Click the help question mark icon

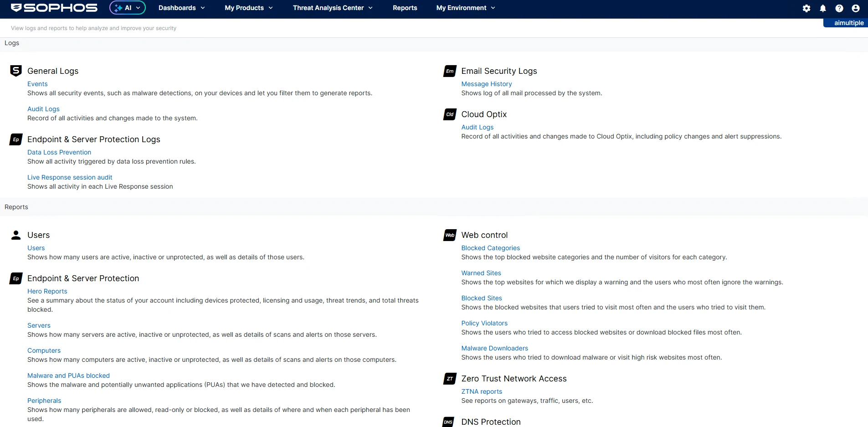pos(839,8)
